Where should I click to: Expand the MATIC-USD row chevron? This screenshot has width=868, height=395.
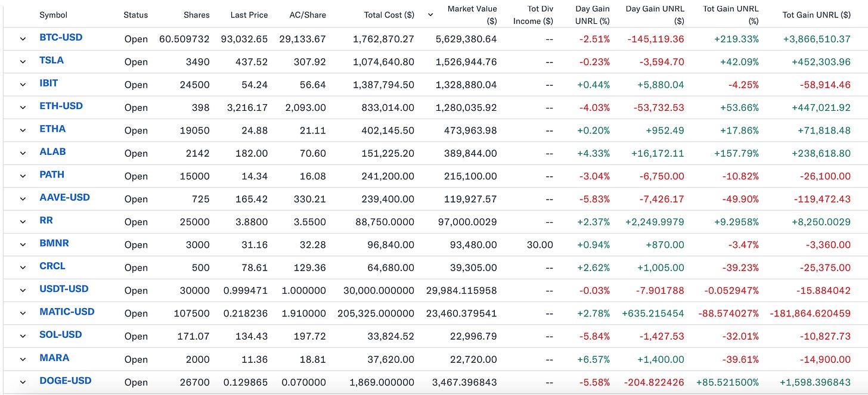(x=23, y=313)
